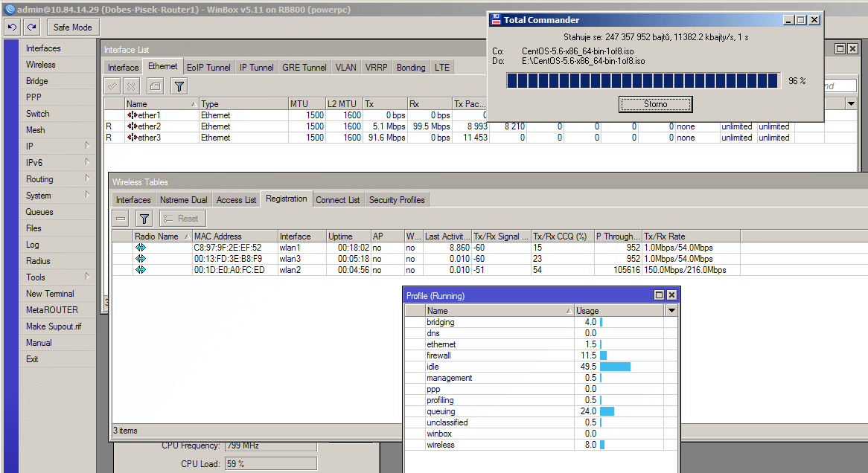The height and width of the screenshot is (473, 868).
Task: Open Interfaces from the sidebar menu
Action: point(43,48)
